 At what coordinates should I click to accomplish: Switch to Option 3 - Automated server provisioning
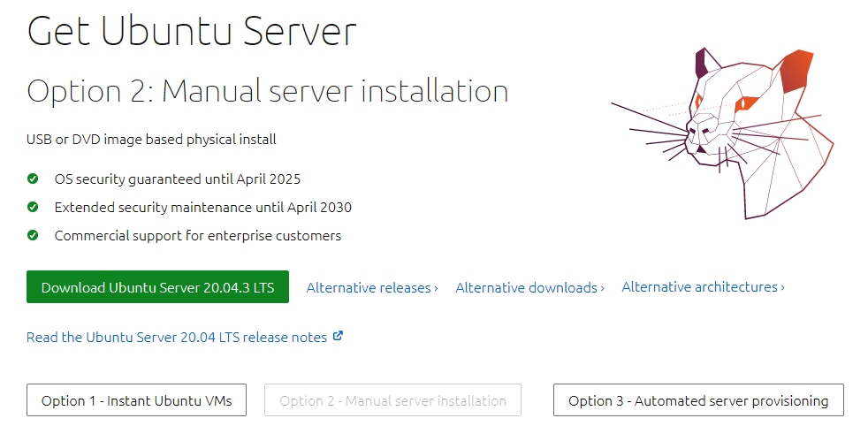tap(698, 400)
